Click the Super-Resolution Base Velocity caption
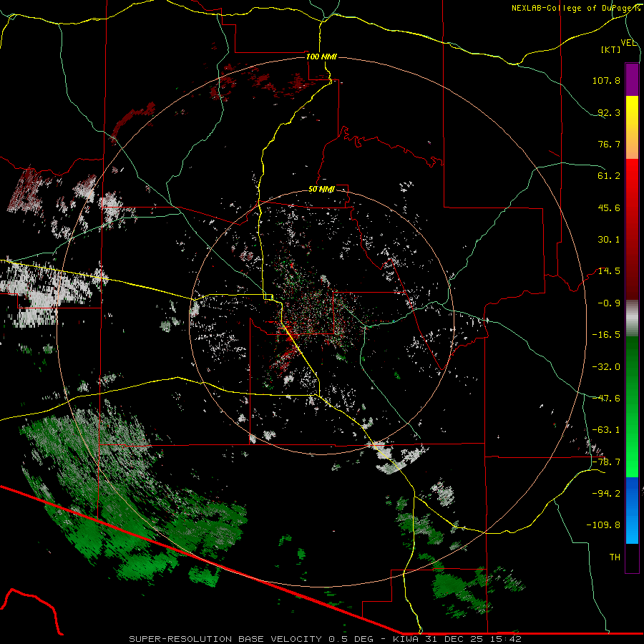The image size is (644, 644). (x=326, y=639)
